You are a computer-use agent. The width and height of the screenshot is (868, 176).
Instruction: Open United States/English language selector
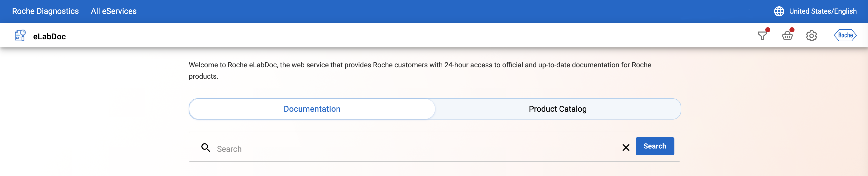pos(822,12)
